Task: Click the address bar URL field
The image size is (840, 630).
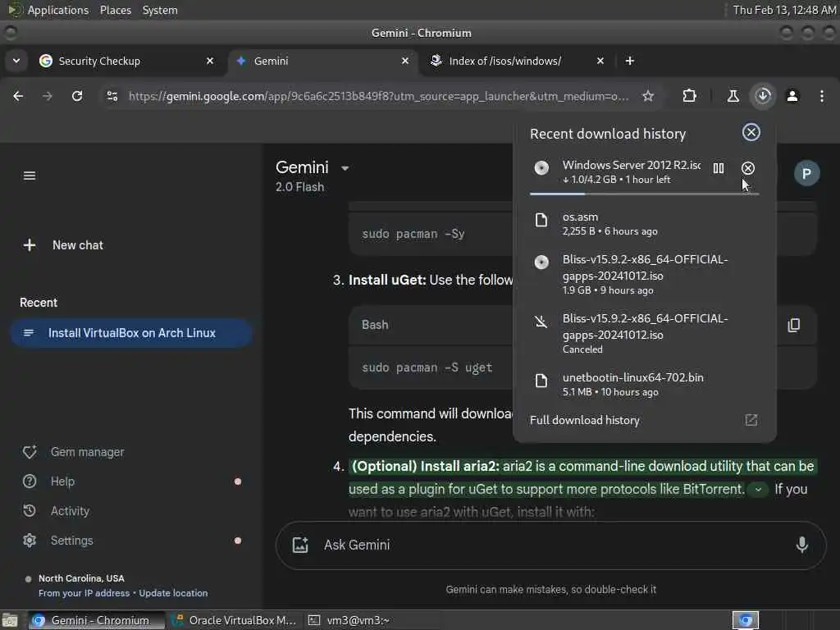Action: 378,97
